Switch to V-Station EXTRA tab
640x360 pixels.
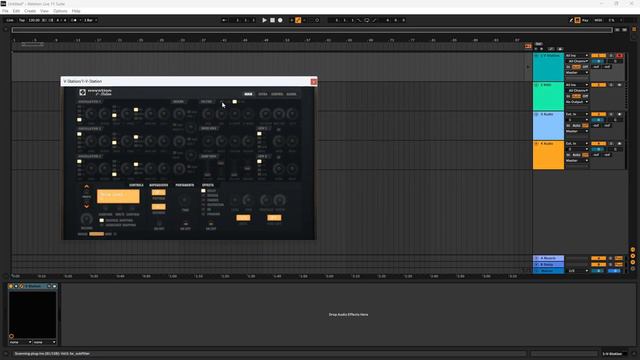click(263, 94)
